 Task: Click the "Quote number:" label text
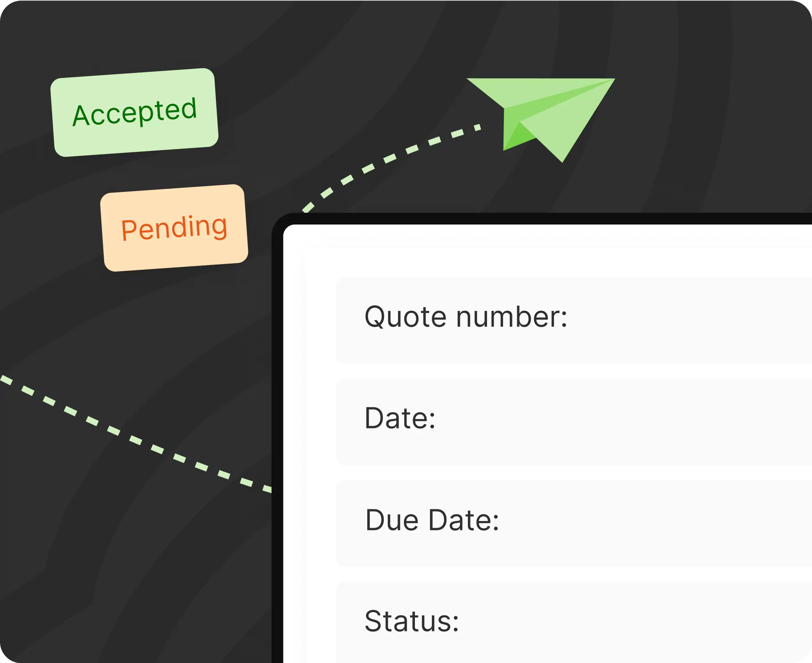(466, 317)
